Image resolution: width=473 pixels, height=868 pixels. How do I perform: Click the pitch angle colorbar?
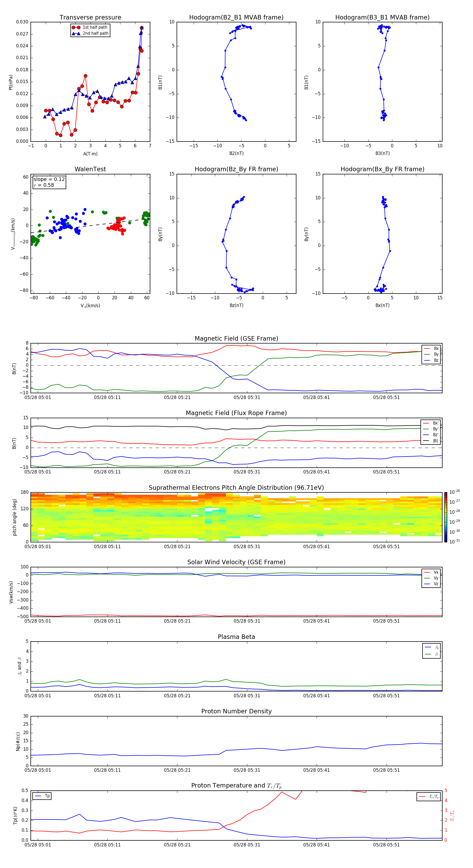pos(446,517)
